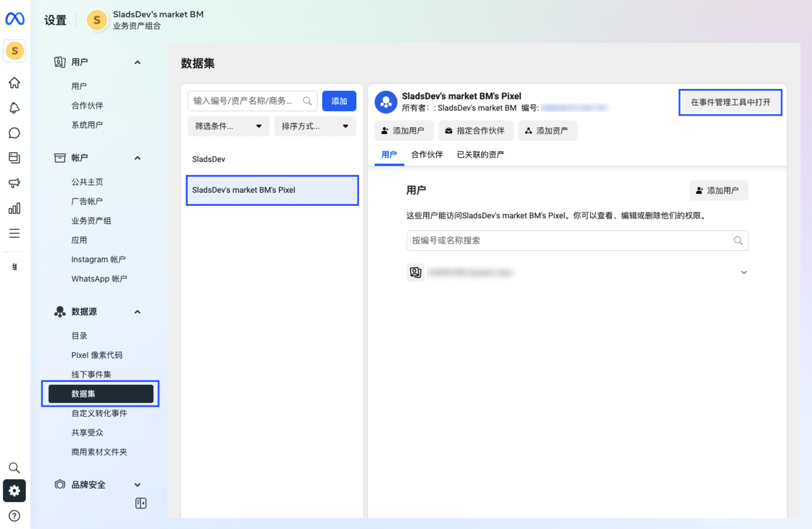This screenshot has height=529, width=812.
Task: Open the megaphone ads icon
Action: coord(14,183)
